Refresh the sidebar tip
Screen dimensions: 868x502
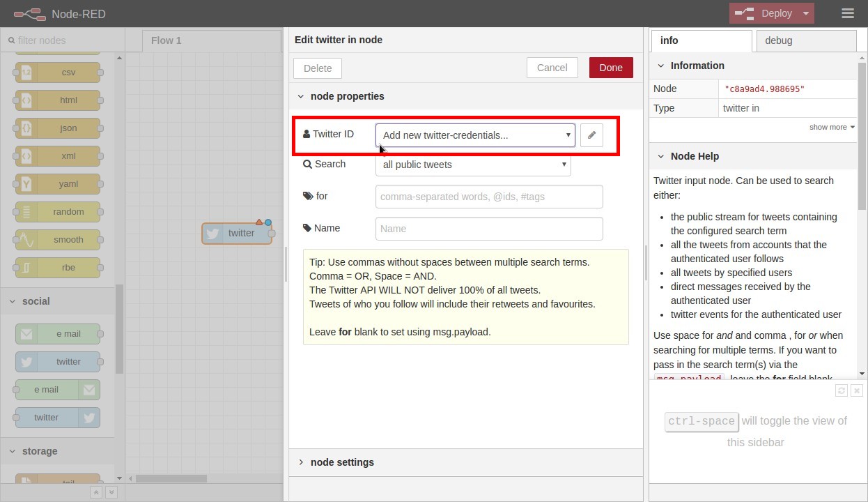(x=842, y=390)
